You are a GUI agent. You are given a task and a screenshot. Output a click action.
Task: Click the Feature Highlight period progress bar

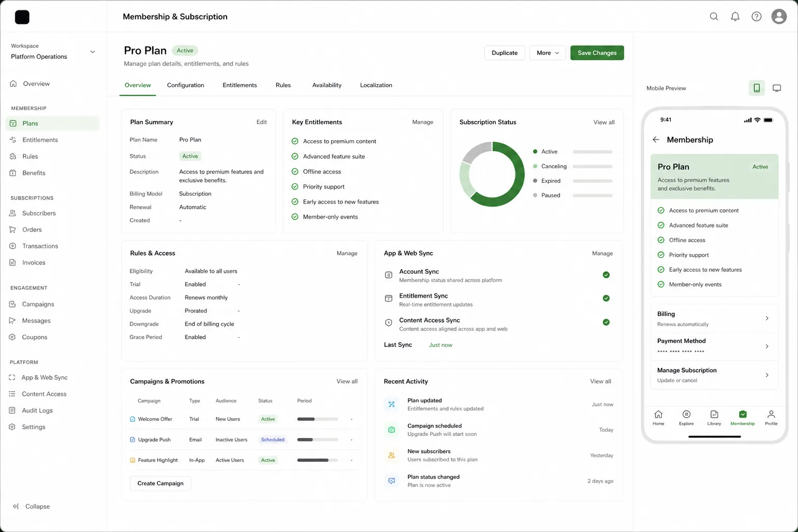click(317, 460)
